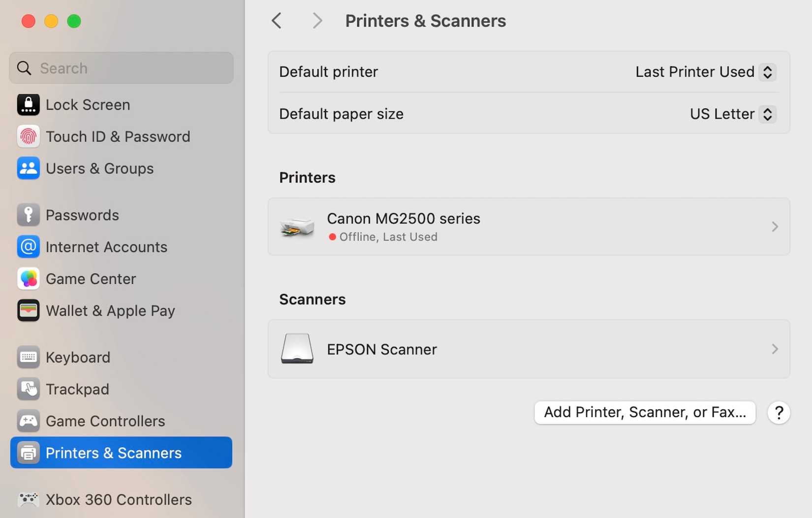This screenshot has height=518, width=812.
Task: Click the Game Controllers gamepad icon
Action: 28,421
